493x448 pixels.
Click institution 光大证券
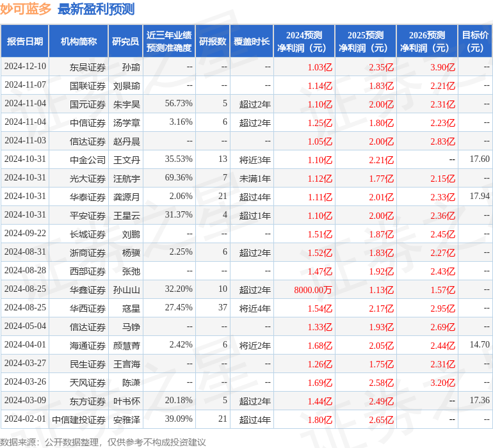[x=88, y=179]
